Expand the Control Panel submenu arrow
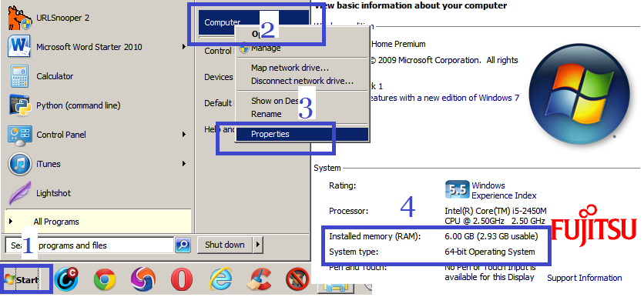Screen dimensions: 644x297 click(184, 135)
